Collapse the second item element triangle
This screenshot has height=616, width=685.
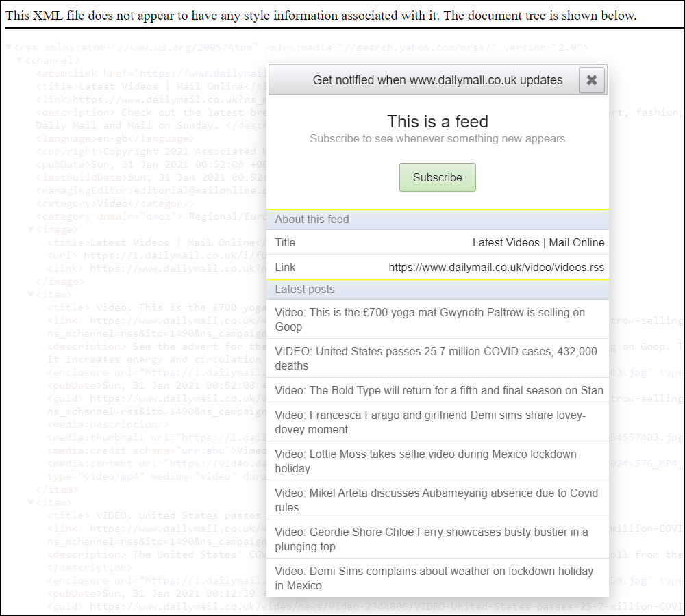point(31,502)
